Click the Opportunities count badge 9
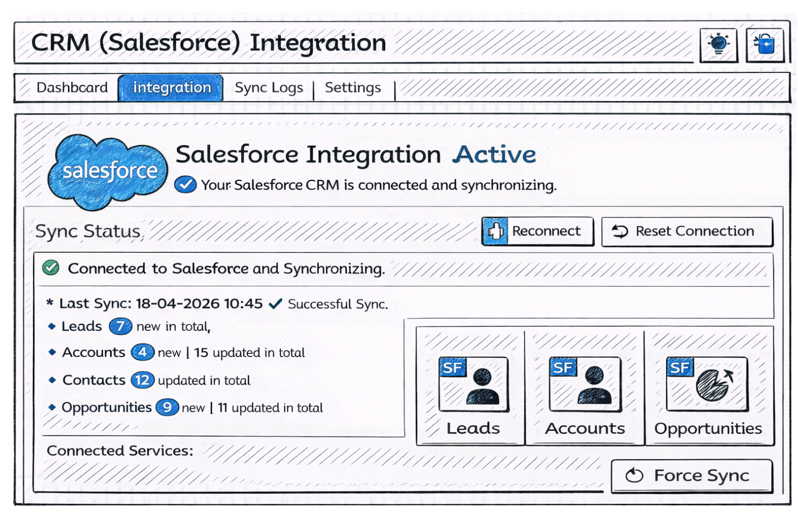Image resolution: width=798 pixels, height=532 pixels. point(167,408)
